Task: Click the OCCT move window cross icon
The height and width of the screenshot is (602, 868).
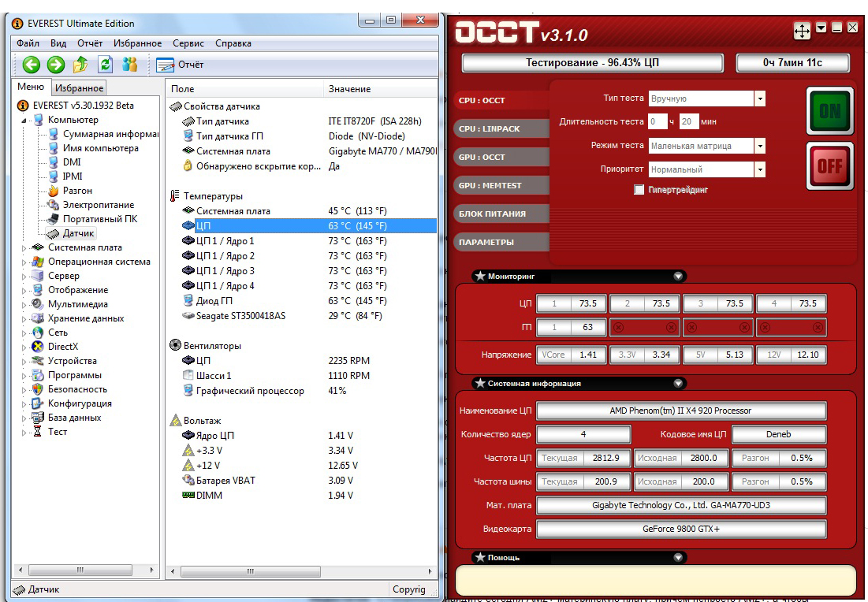Action: click(802, 31)
